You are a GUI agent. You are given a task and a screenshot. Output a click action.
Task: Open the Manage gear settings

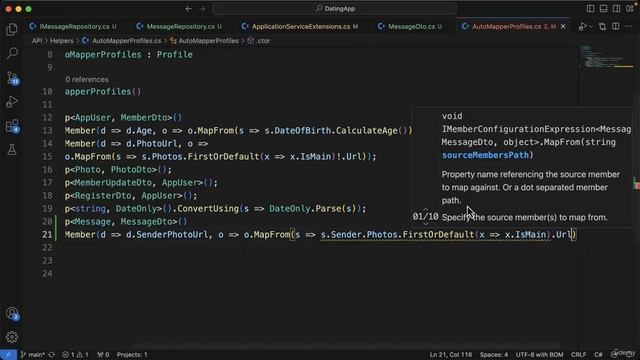point(12,337)
